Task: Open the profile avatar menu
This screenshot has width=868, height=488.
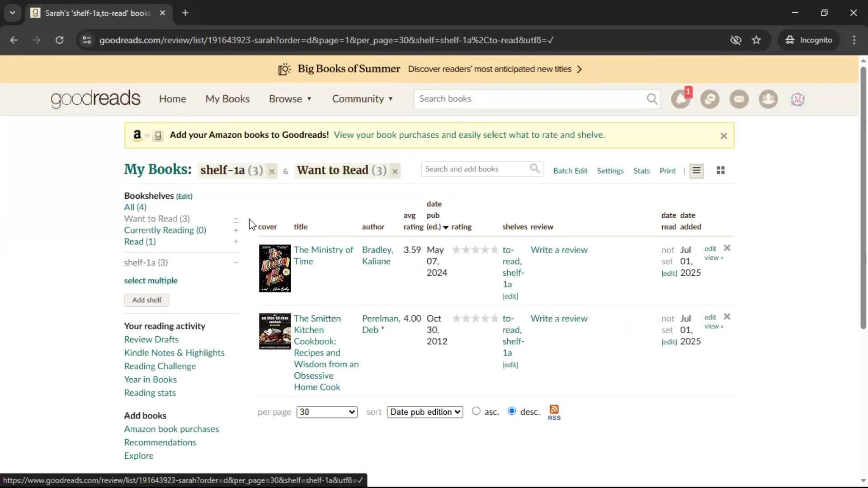Action: point(797,99)
